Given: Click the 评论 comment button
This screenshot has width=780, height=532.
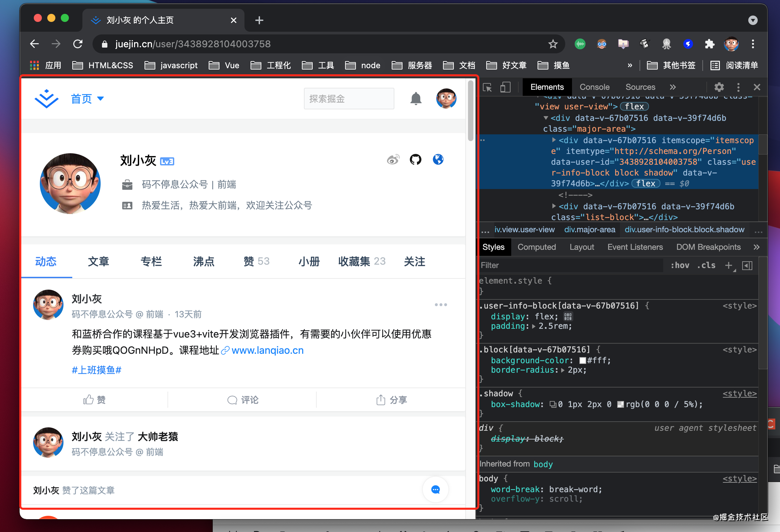Looking at the screenshot, I should tap(242, 400).
